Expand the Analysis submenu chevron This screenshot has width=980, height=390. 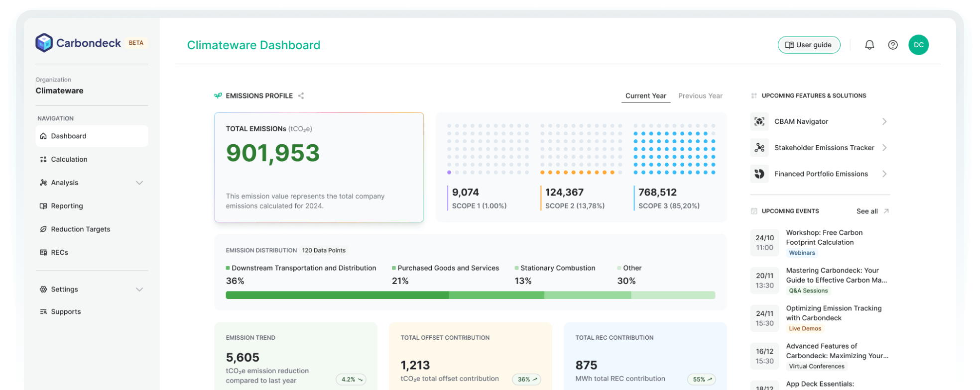[139, 183]
